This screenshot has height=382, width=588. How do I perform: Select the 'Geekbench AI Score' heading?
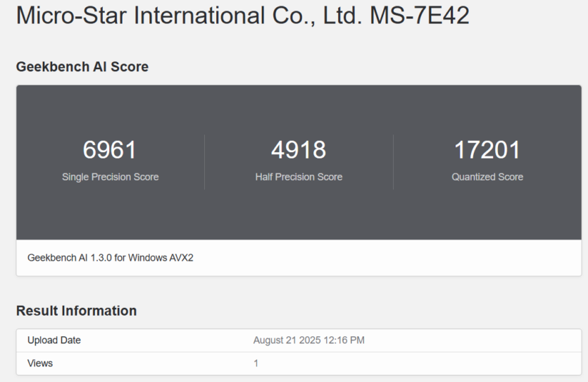82,67
